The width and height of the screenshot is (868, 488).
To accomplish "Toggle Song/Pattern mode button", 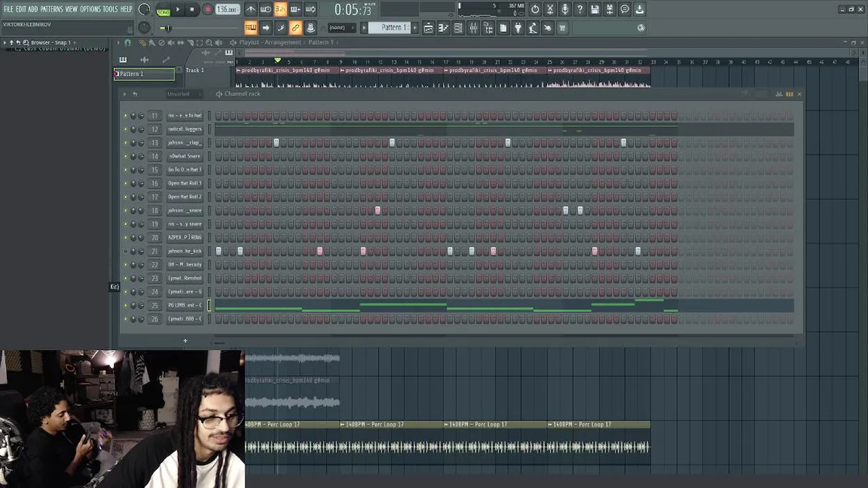I will coord(163,9).
